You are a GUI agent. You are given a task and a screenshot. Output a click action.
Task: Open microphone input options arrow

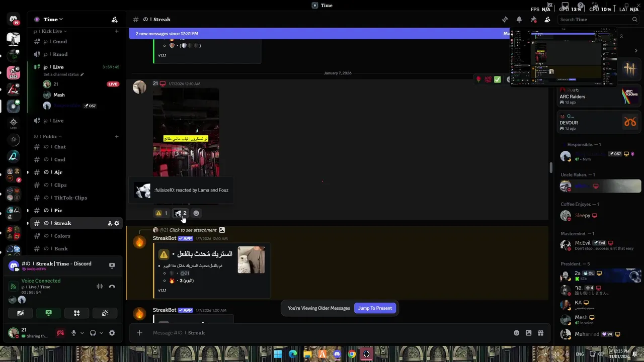(x=82, y=333)
